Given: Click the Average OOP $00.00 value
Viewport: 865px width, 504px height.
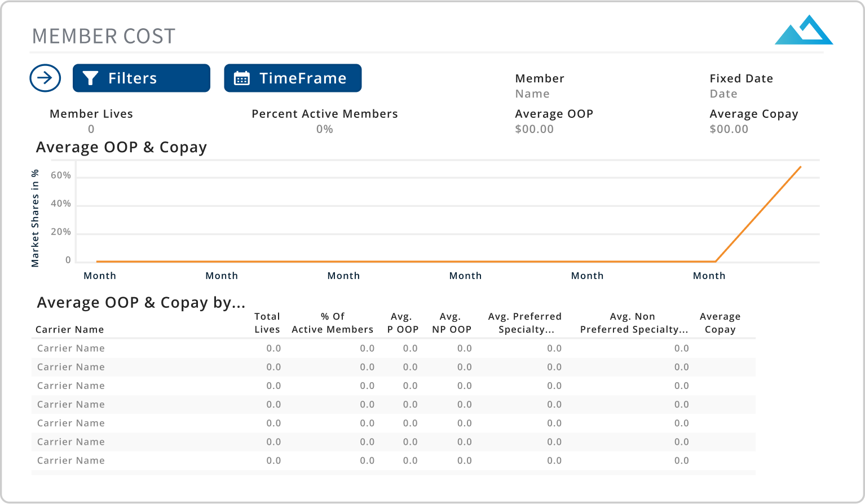Looking at the screenshot, I should [x=535, y=129].
